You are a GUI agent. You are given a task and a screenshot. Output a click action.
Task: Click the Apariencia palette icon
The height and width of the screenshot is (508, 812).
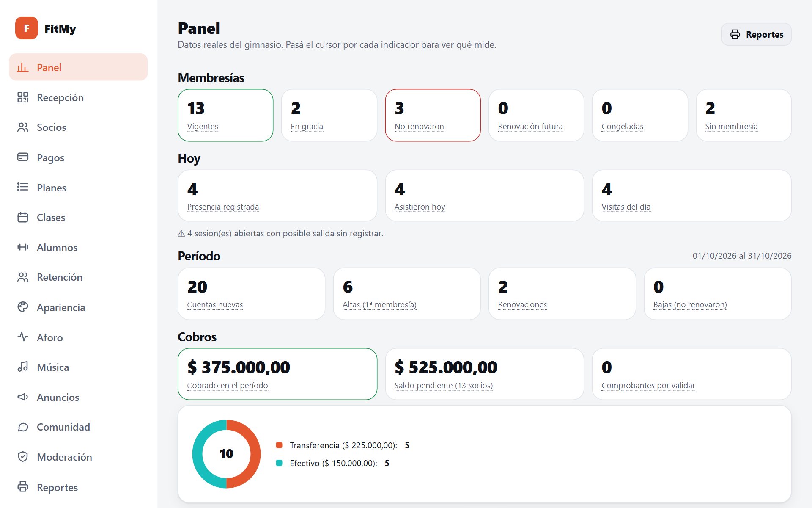tap(23, 307)
